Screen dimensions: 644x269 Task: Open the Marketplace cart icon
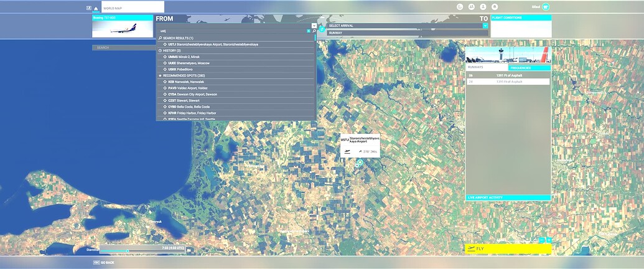pos(546,7)
